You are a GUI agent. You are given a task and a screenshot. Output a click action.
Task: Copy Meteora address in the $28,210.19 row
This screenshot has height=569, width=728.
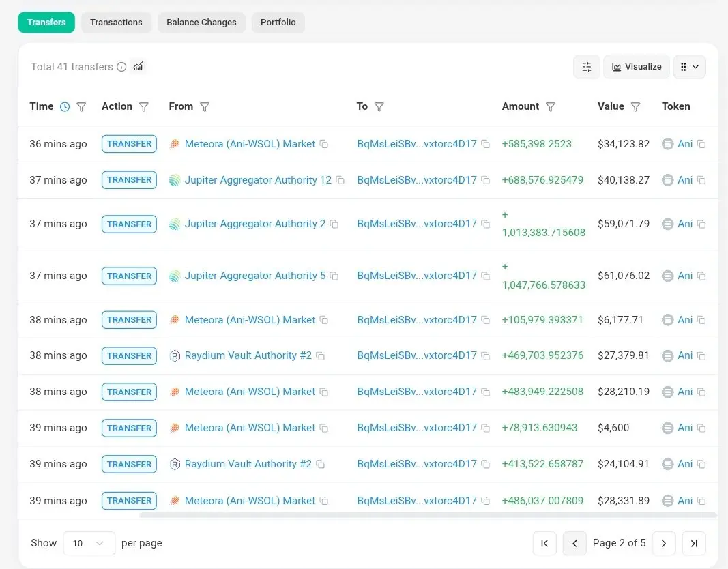coord(324,392)
